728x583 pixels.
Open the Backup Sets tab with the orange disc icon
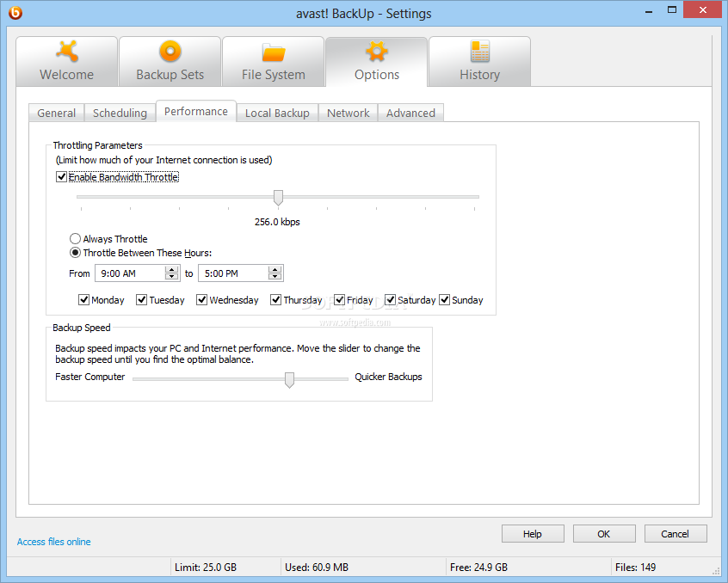click(170, 62)
